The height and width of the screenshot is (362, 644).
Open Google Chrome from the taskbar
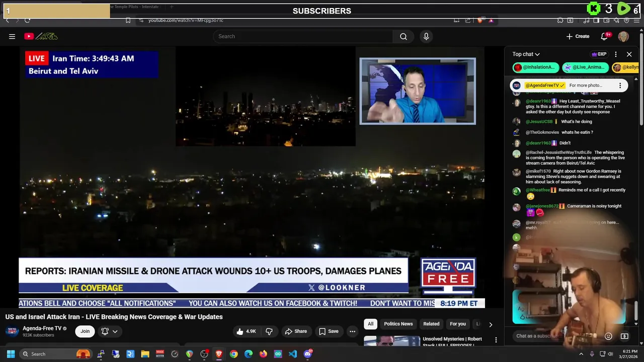(233, 354)
